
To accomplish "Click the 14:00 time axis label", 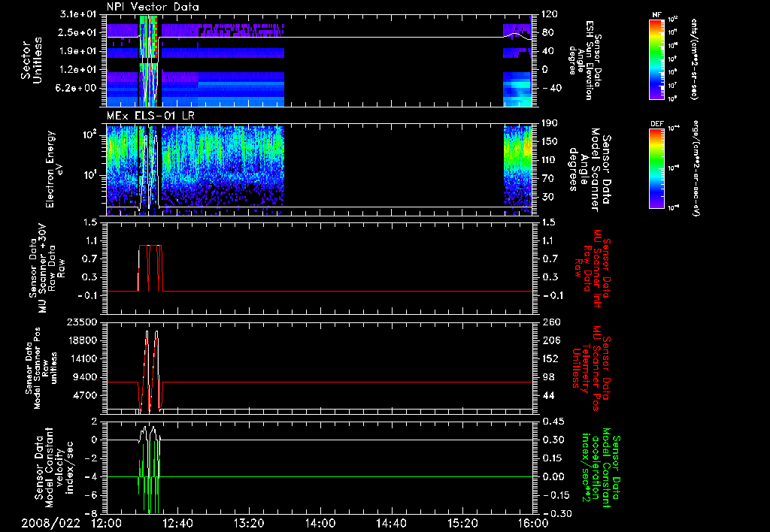I will pyautogui.click(x=320, y=523).
